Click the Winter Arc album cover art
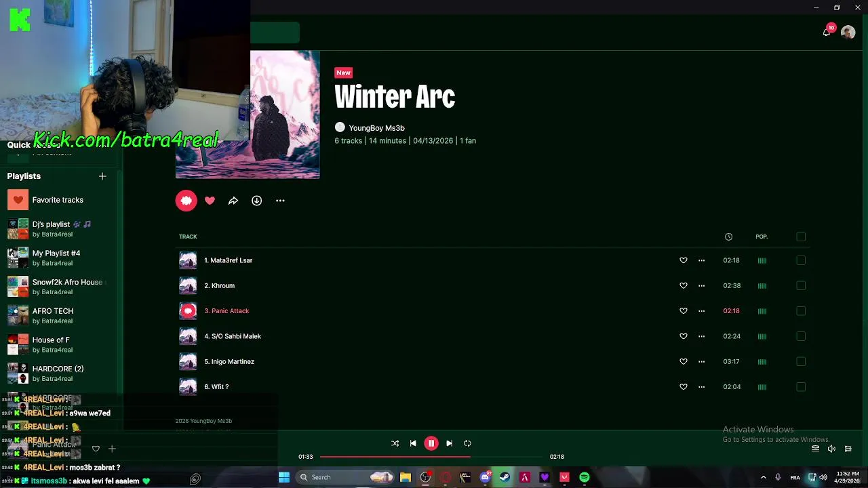 [248, 115]
